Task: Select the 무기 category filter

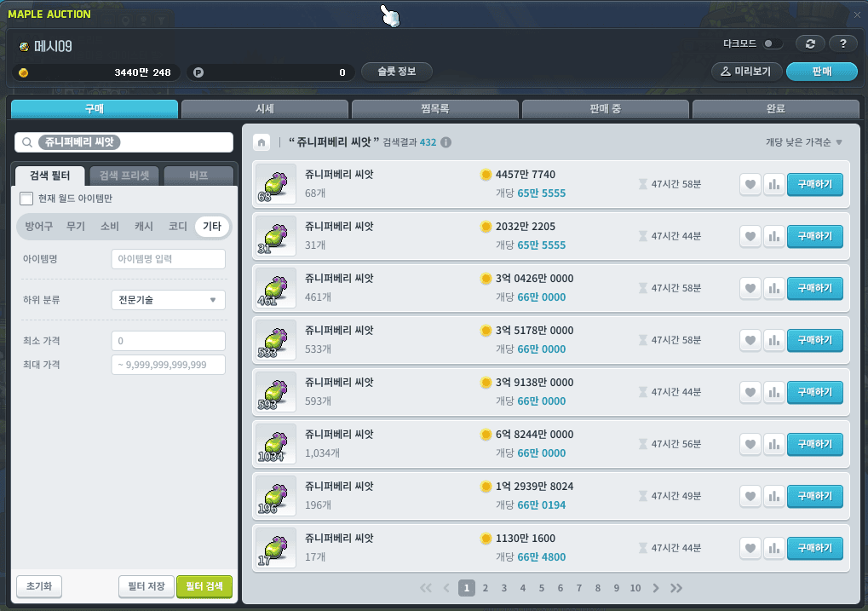Action: [x=75, y=226]
